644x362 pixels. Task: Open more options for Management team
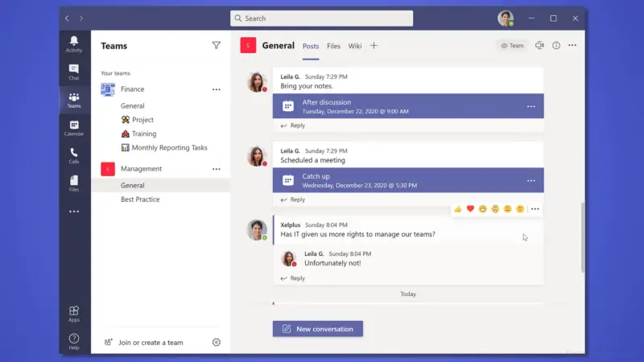[x=216, y=169]
